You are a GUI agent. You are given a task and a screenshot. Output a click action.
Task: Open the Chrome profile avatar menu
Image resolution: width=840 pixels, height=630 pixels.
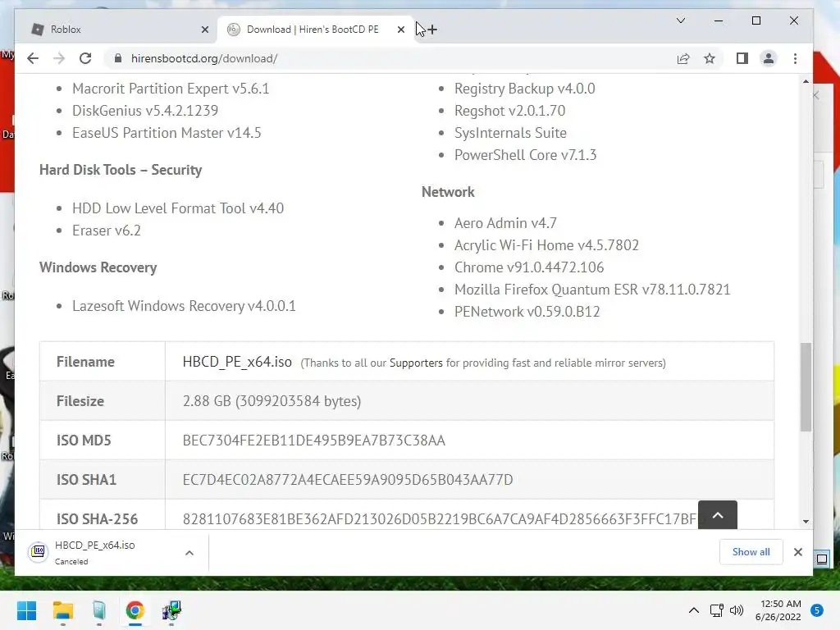click(768, 58)
